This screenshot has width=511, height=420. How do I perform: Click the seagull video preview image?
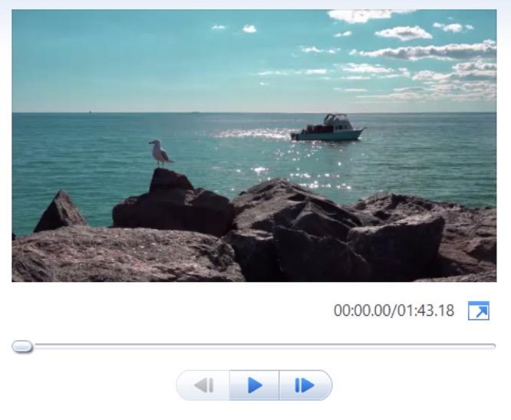(x=254, y=146)
